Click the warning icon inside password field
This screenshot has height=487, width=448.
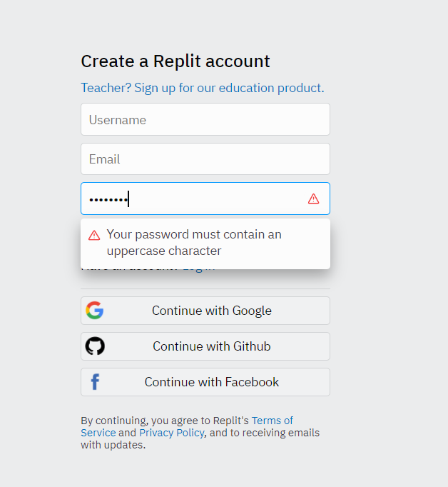pos(313,199)
